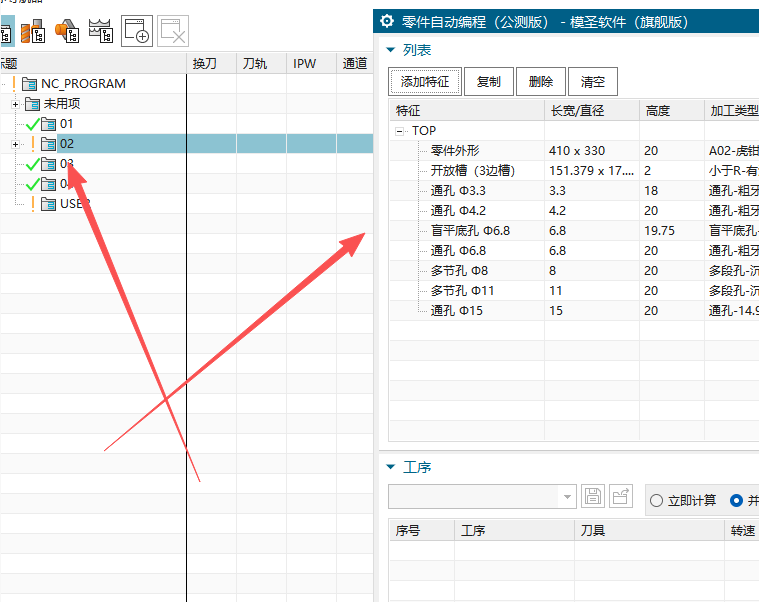Image resolution: width=759 pixels, height=602 pixels.
Task: Click the 特征 column header
Action: click(467, 111)
